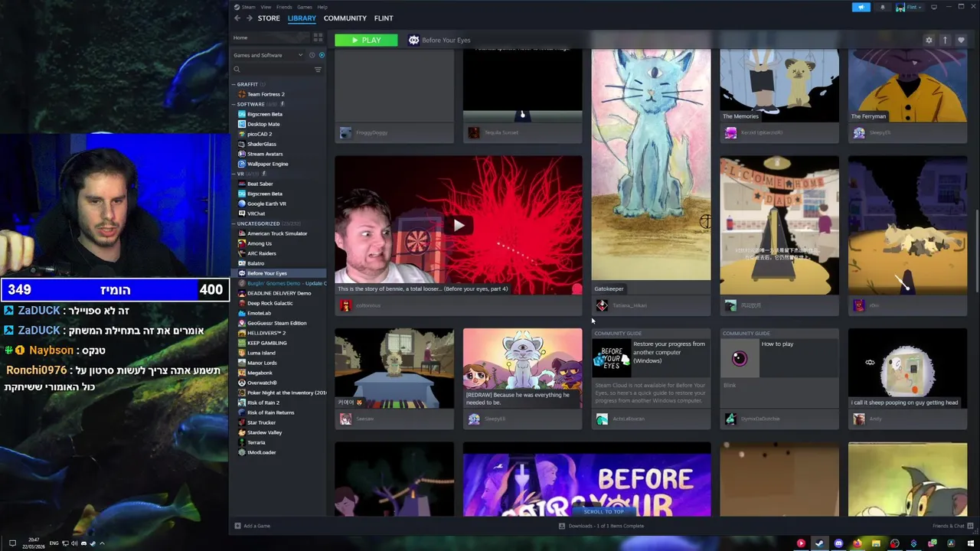Open the Help menu

[x=322, y=7]
